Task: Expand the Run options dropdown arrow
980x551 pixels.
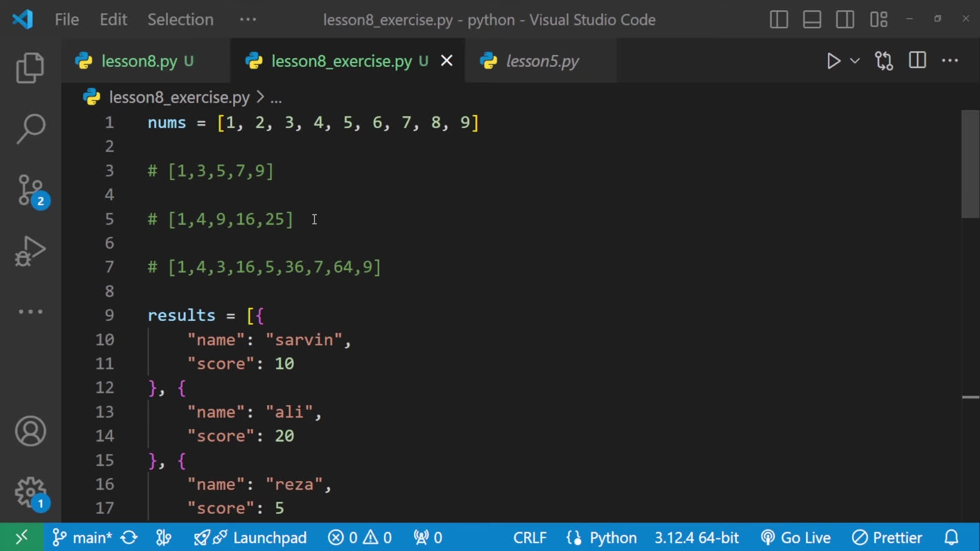Action: pyautogui.click(x=855, y=61)
